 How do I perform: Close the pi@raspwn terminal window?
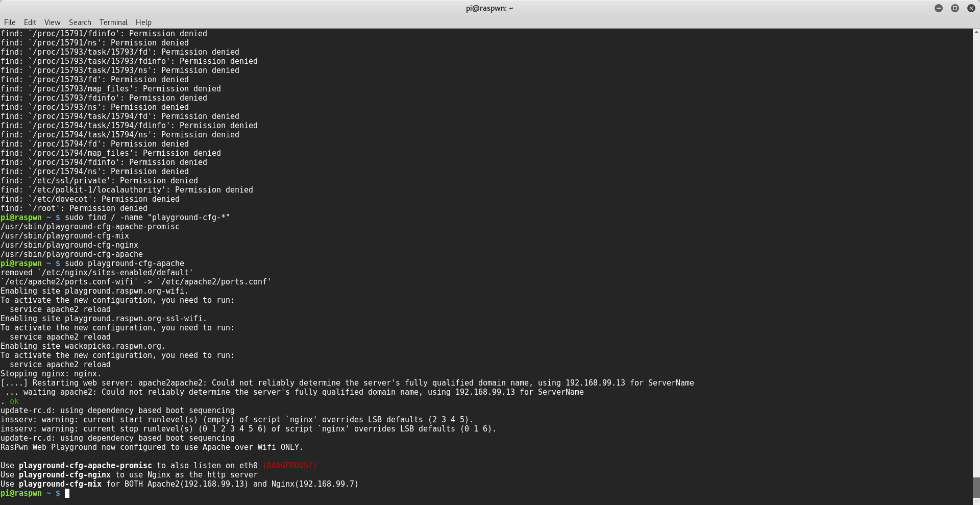click(x=971, y=8)
